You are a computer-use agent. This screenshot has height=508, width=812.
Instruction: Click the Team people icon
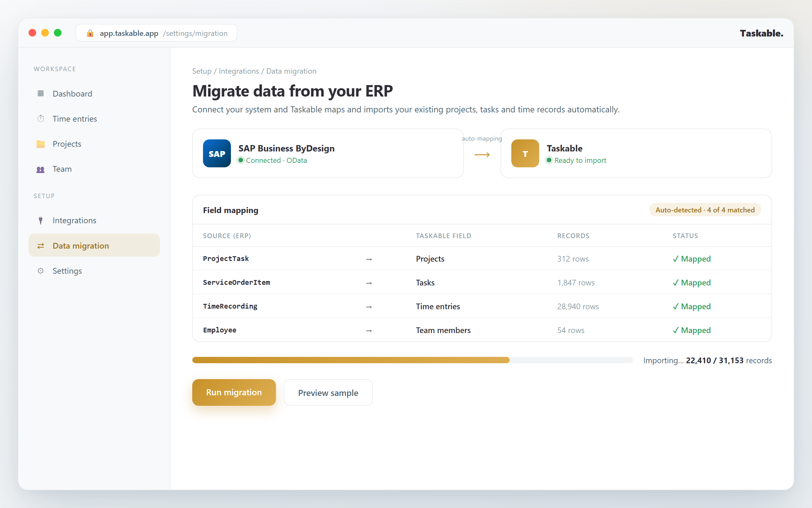(41, 169)
